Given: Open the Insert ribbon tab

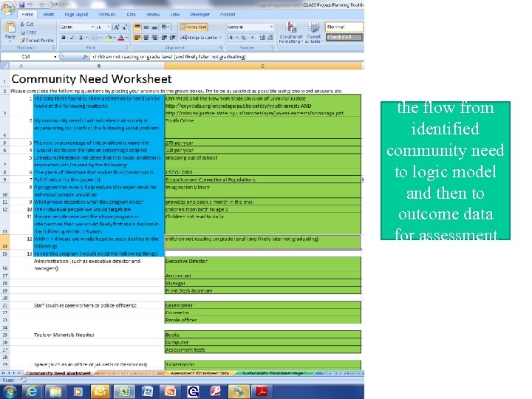Looking at the screenshot, I should pos(49,15).
